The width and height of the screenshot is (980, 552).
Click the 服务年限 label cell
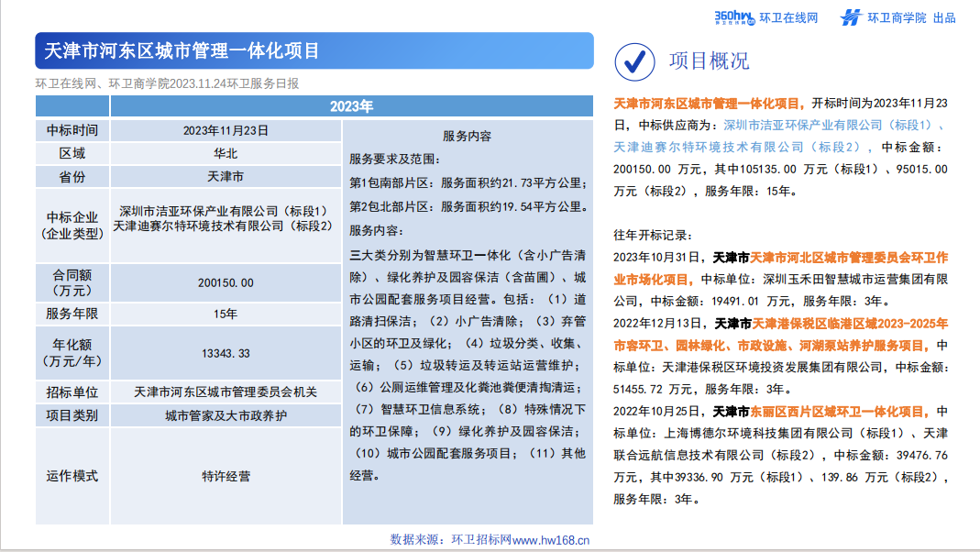[72, 314]
